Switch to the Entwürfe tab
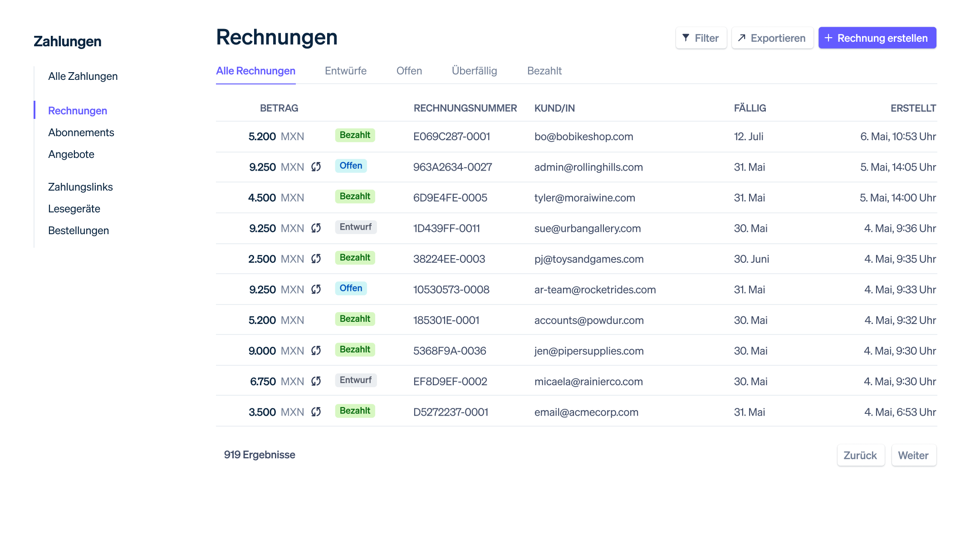Screen dimensions: 980x540 [346, 71]
